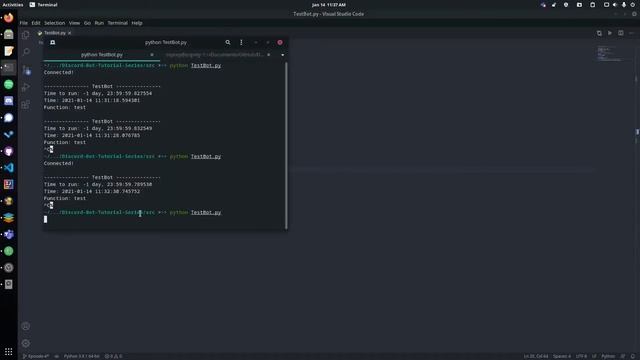This screenshot has width=640, height=360.
Task: Open VS Code Accounts icon
Action: coord(26,326)
